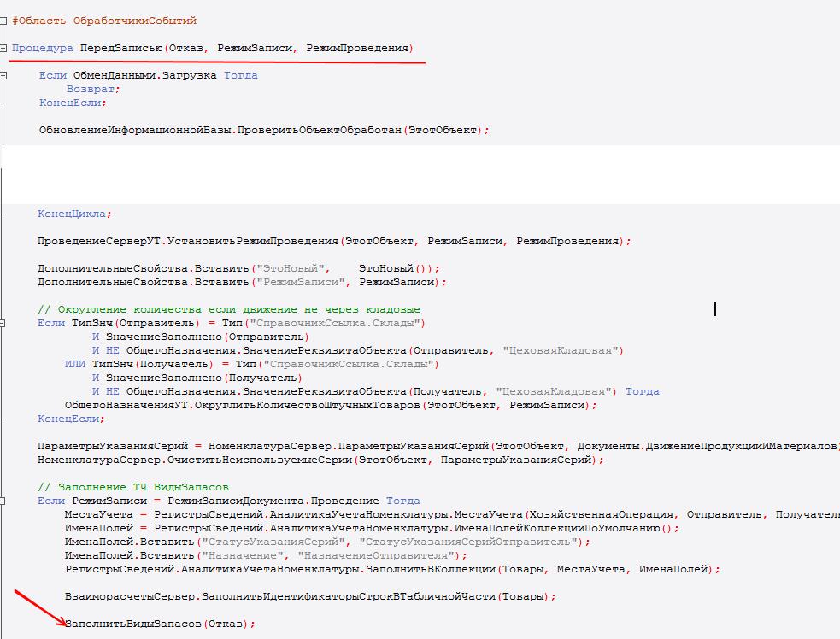Click the comment about Округление количества
The image size is (840, 639).
point(229,309)
